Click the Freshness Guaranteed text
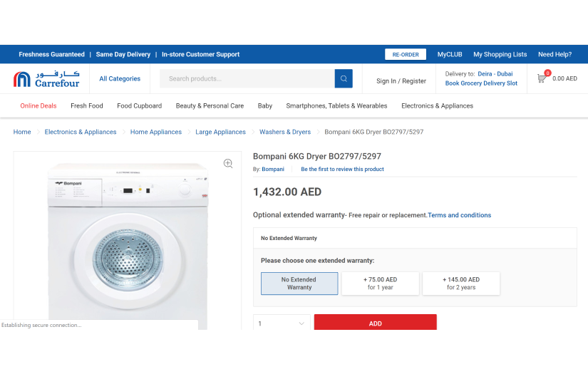The height and width of the screenshot is (374, 588). pos(52,54)
